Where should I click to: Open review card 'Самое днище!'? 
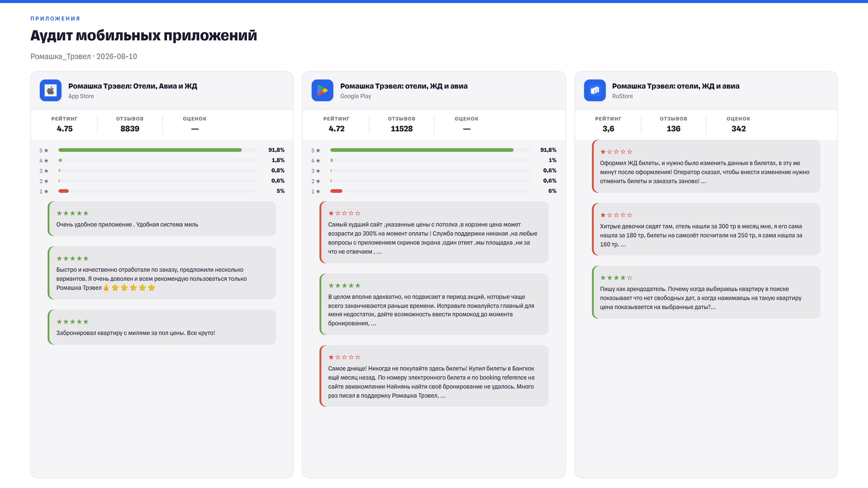[x=434, y=376]
